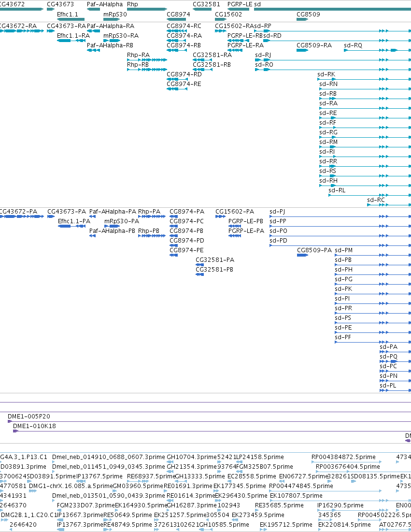Select protein sd-PM
Screen dimensions: 411x532
click(343, 250)
